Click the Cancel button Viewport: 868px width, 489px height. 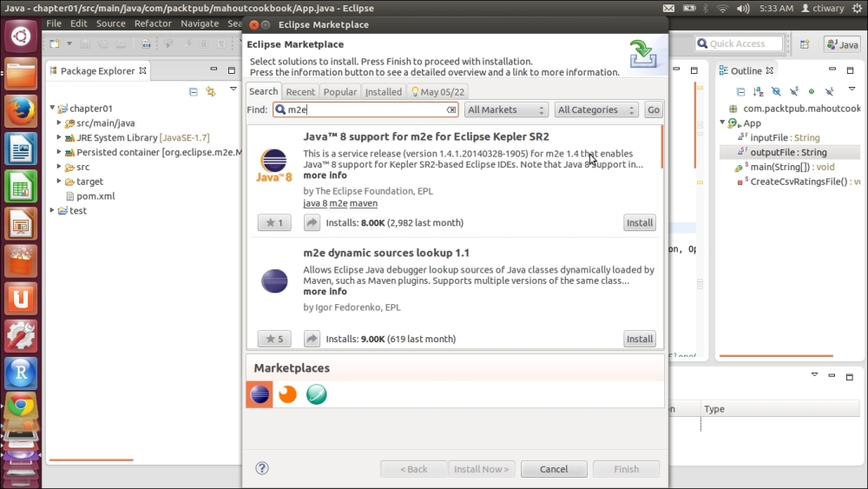(554, 469)
